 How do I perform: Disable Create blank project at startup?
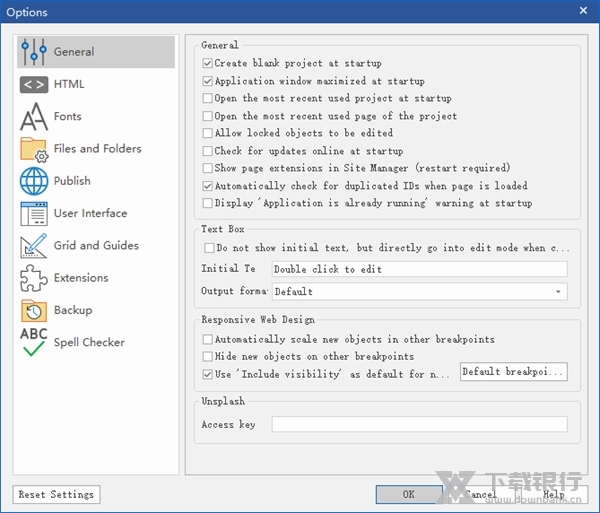pos(208,64)
